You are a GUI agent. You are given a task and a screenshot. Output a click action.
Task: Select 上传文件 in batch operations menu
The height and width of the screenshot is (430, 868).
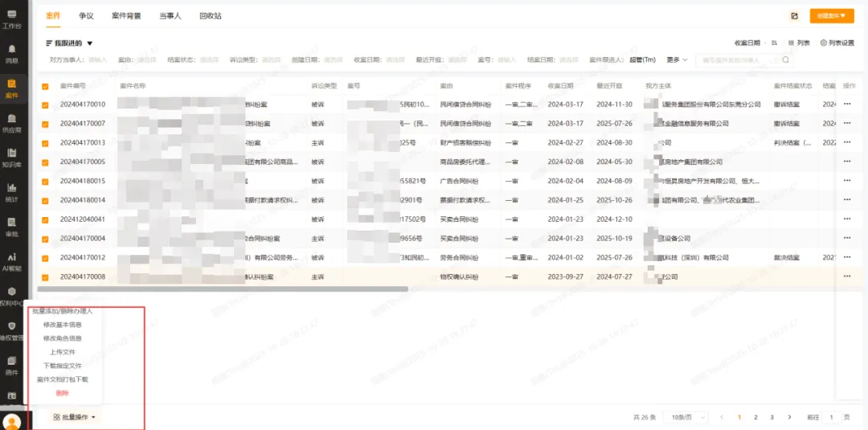pyautogui.click(x=62, y=351)
